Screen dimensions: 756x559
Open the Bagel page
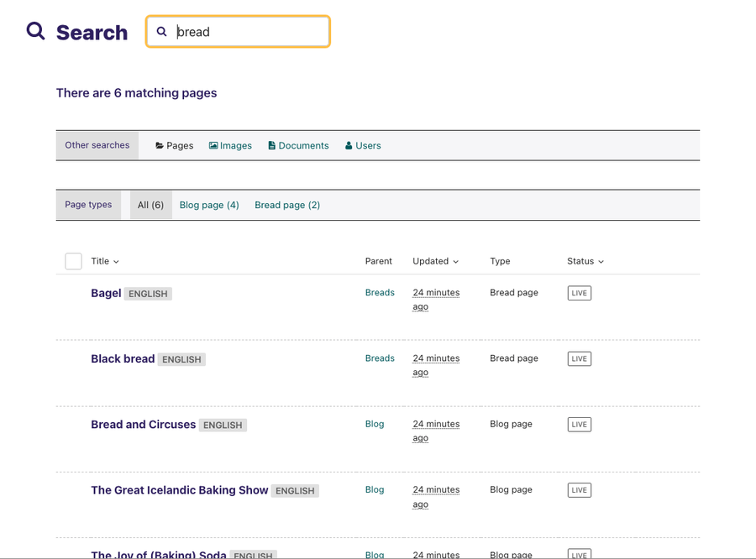pyautogui.click(x=106, y=293)
